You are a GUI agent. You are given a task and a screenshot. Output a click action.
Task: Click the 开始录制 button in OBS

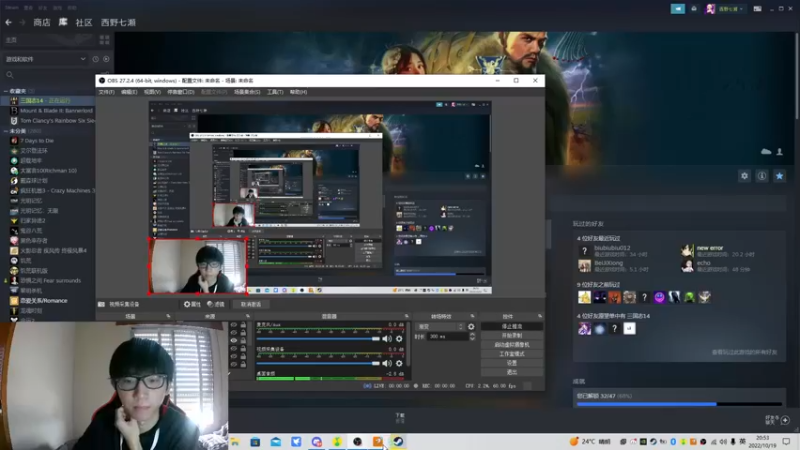512,336
